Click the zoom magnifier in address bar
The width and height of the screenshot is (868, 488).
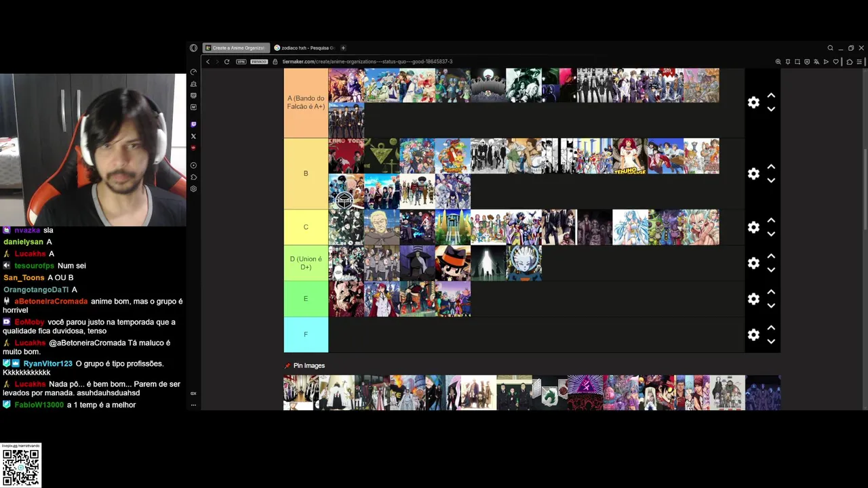coord(778,62)
